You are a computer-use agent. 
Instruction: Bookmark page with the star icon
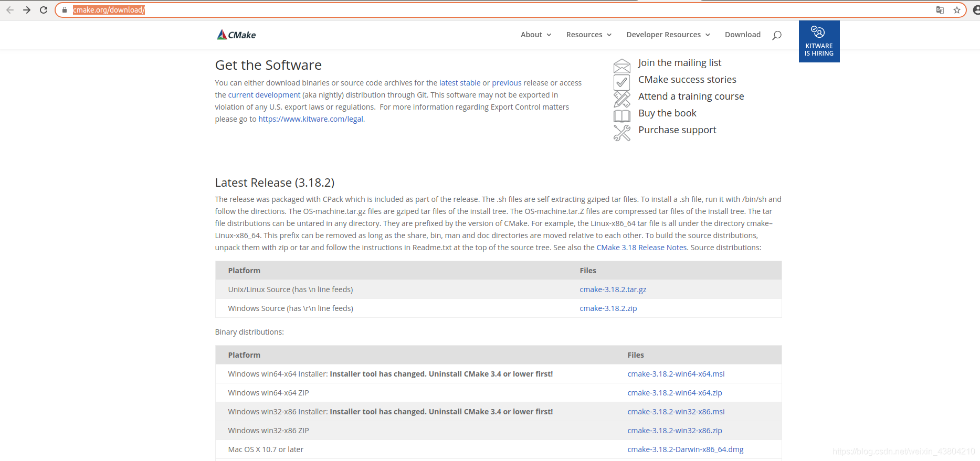point(957,10)
